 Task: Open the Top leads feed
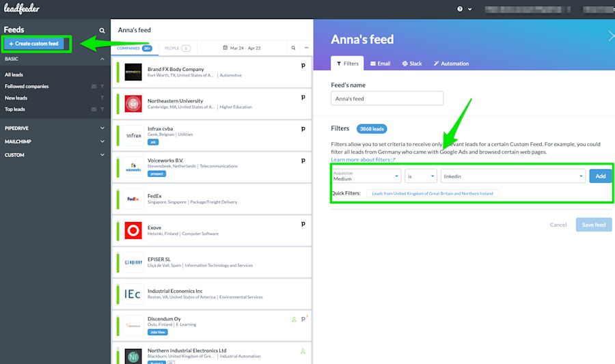(x=15, y=109)
